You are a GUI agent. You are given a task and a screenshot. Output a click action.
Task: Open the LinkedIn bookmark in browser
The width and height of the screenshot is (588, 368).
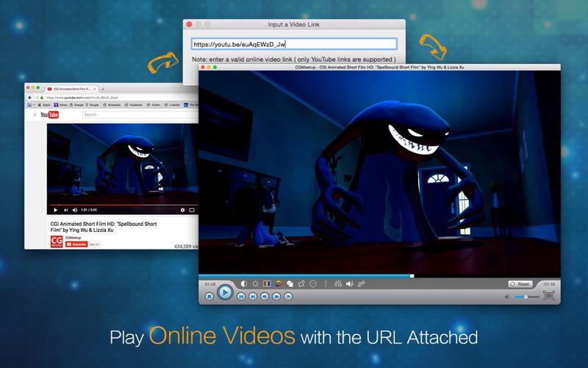click(172, 105)
